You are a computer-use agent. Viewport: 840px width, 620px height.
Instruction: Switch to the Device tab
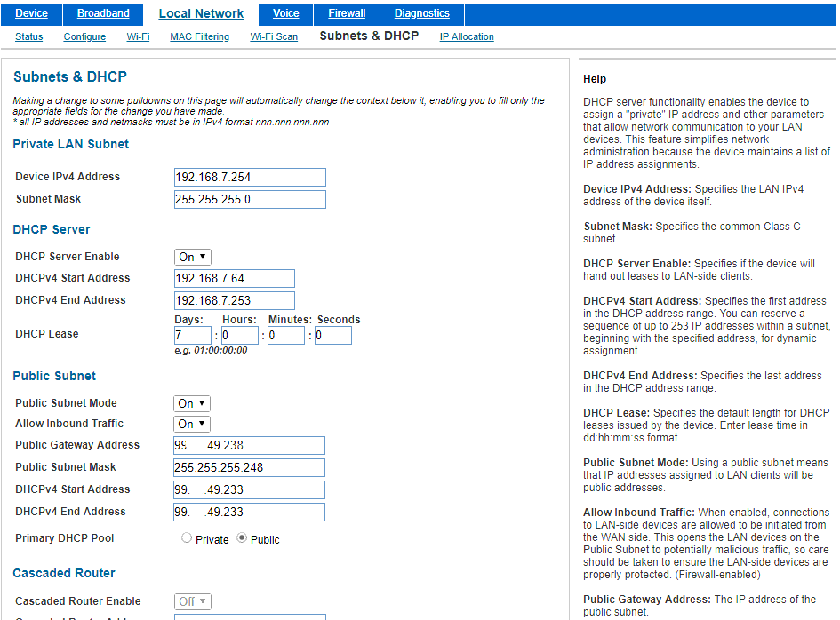33,13
